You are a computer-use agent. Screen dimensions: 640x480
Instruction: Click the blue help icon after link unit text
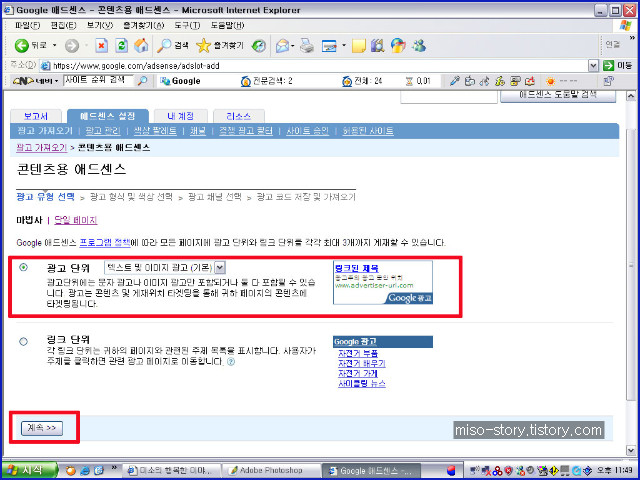231,362
